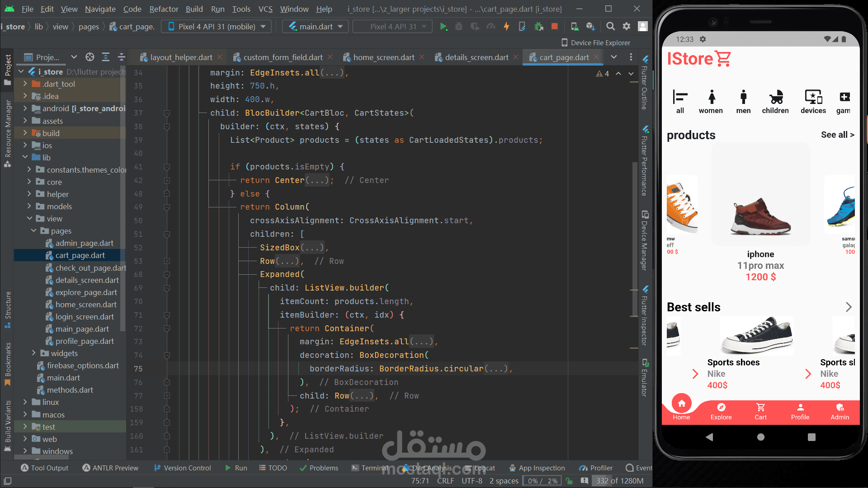Go to next highlighted warning arrow
Image resolution: width=868 pixels, height=488 pixels.
(x=631, y=74)
